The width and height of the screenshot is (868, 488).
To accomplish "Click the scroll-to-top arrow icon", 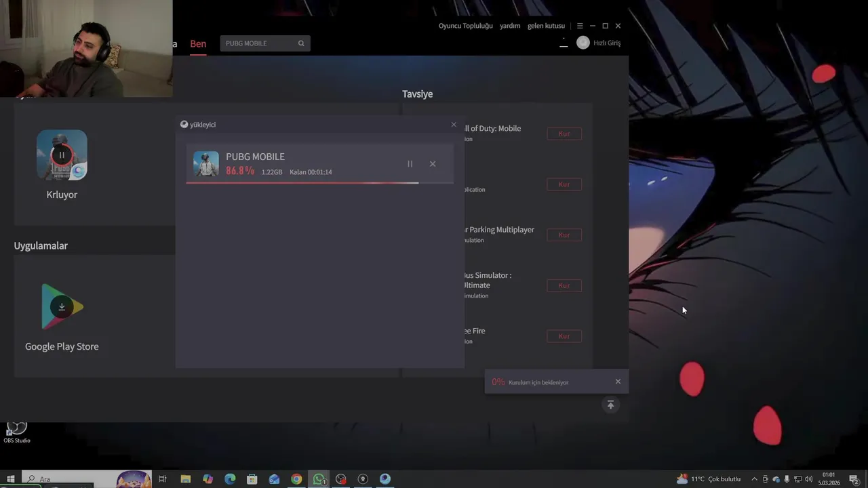I will 610,405.
